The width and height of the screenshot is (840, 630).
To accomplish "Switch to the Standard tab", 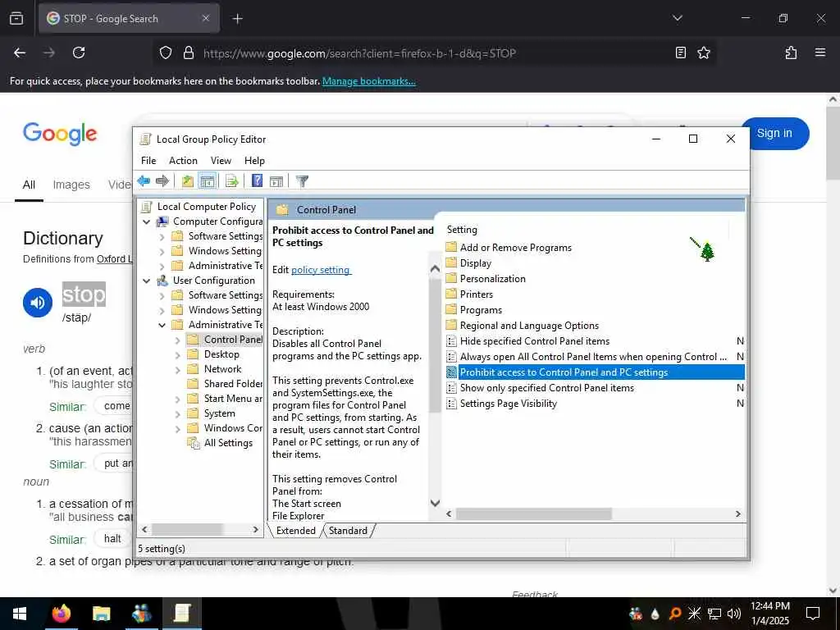I will [348, 531].
